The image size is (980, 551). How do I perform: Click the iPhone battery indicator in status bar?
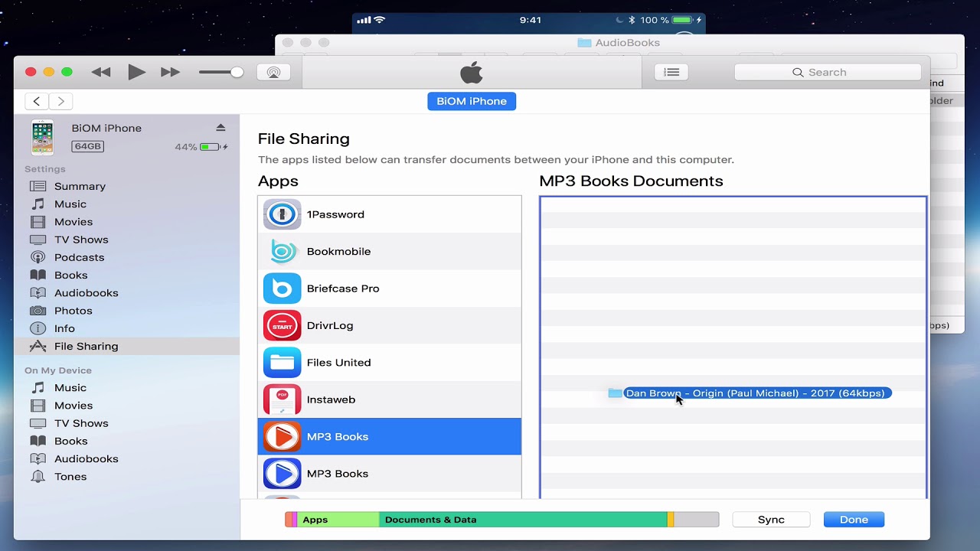(x=683, y=20)
